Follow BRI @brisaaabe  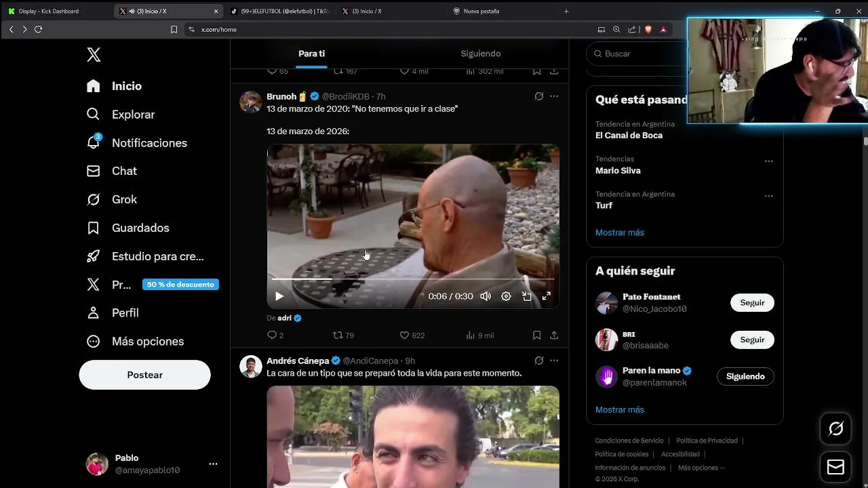(752, 340)
